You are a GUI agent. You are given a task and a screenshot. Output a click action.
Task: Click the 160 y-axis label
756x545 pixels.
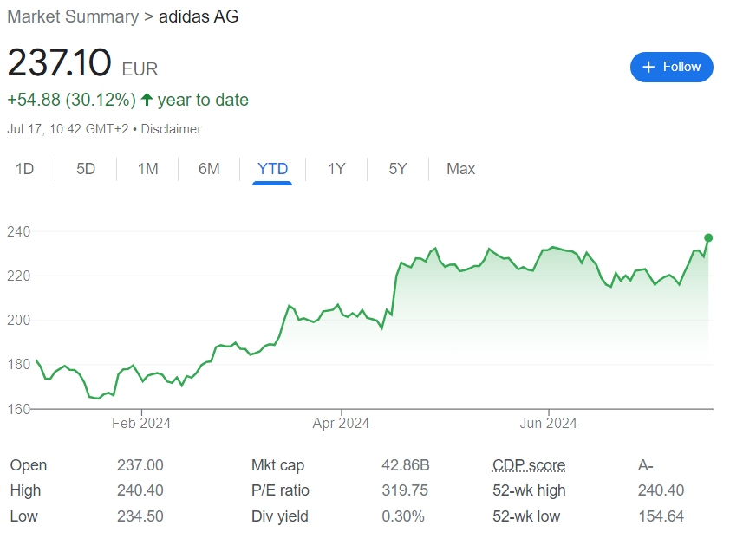19,410
